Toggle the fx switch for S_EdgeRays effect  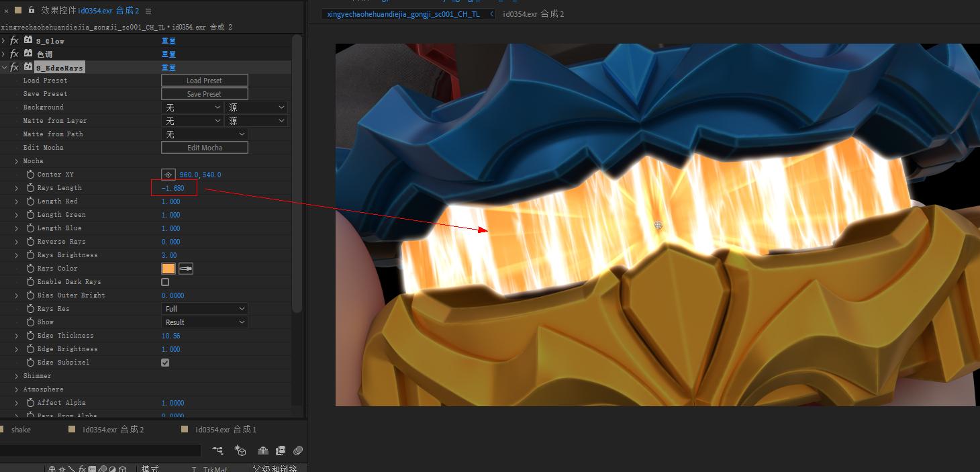pyautogui.click(x=14, y=68)
